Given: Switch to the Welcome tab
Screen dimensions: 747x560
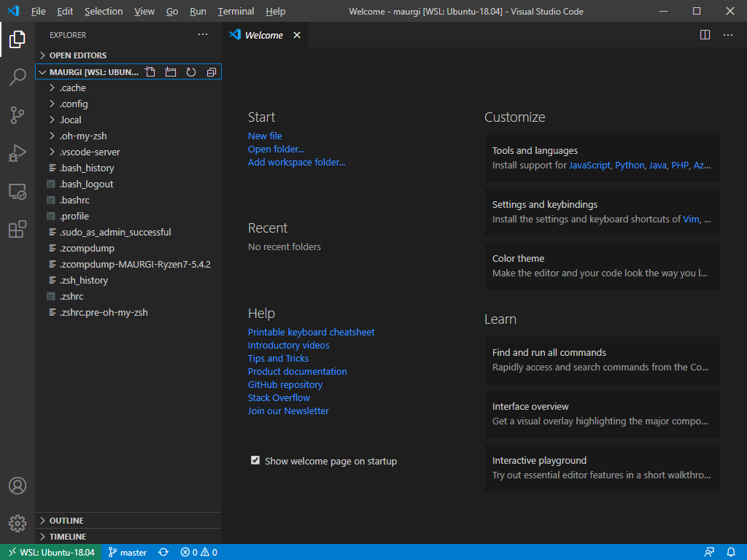Looking at the screenshot, I should 263,34.
